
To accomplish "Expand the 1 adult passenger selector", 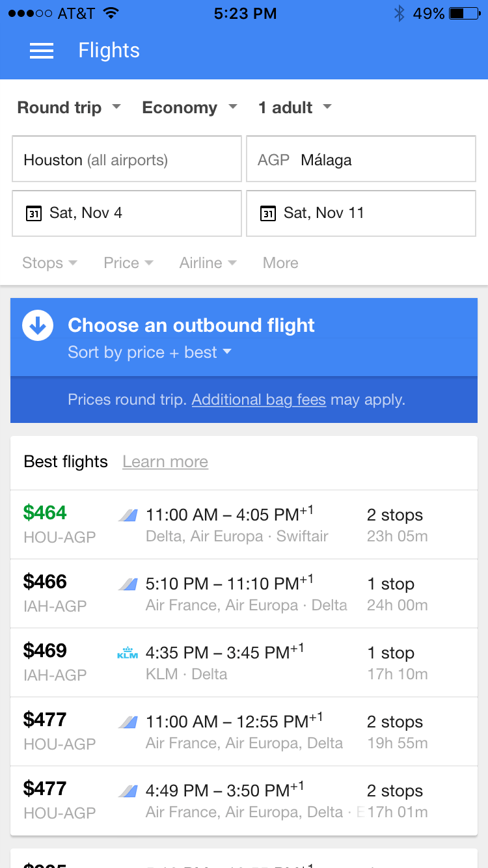I will tap(295, 107).
